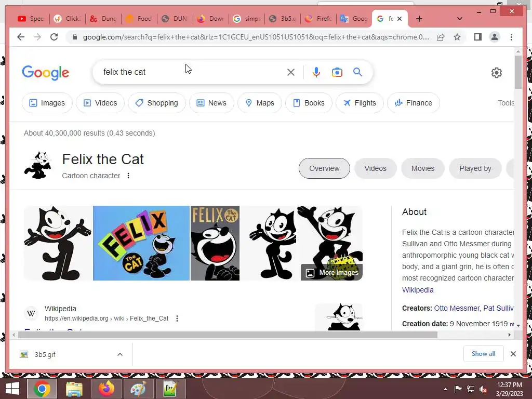This screenshot has width=532, height=399.
Task: Filter results by Books
Action: [x=309, y=103]
